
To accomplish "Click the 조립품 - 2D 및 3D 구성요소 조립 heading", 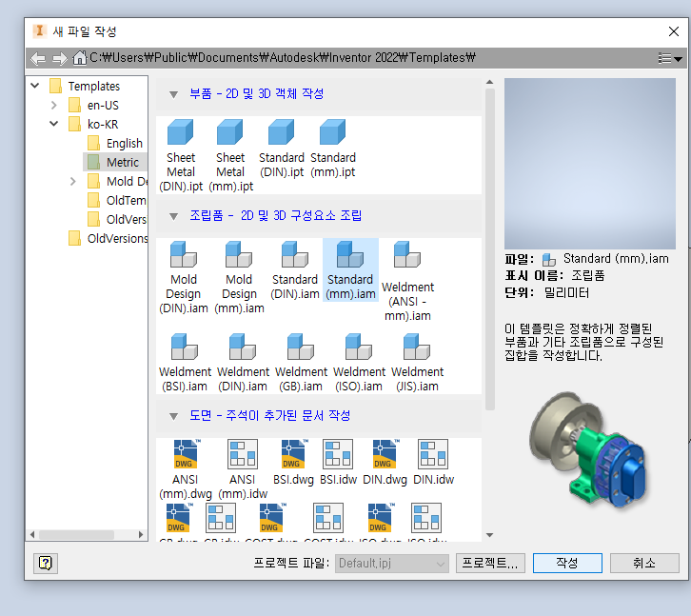I will 276,215.
